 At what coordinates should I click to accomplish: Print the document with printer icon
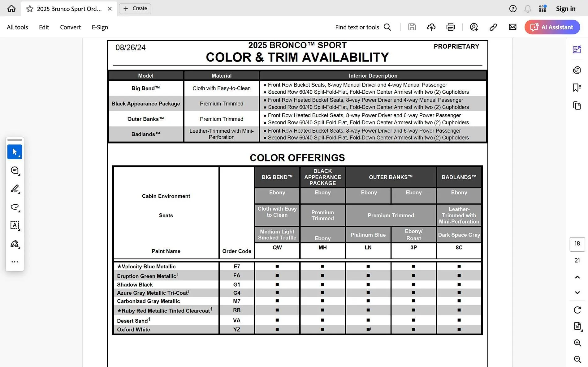[x=450, y=27]
